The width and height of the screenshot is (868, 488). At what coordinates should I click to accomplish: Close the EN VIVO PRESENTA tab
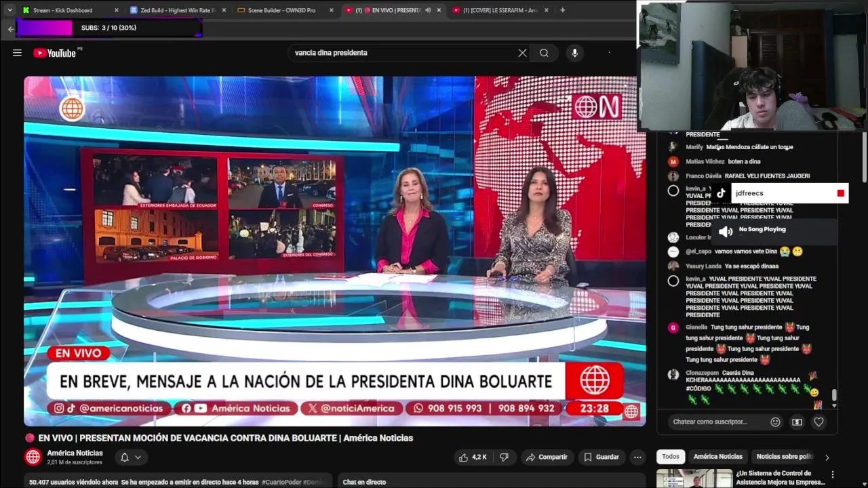click(x=439, y=10)
